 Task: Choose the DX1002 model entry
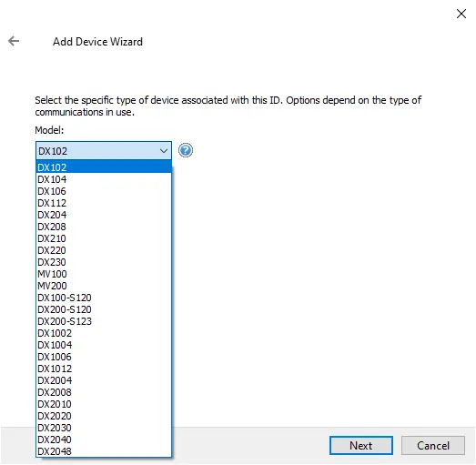pos(104,333)
